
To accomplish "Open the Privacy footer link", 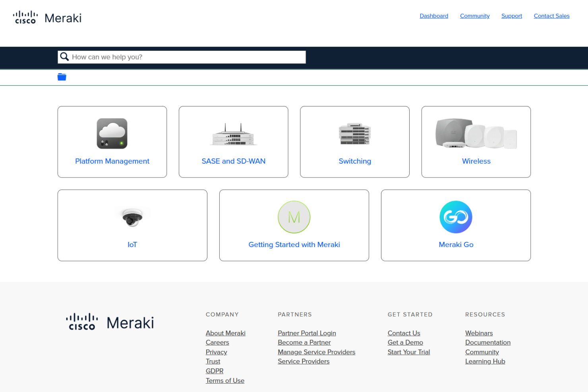I will (217, 352).
